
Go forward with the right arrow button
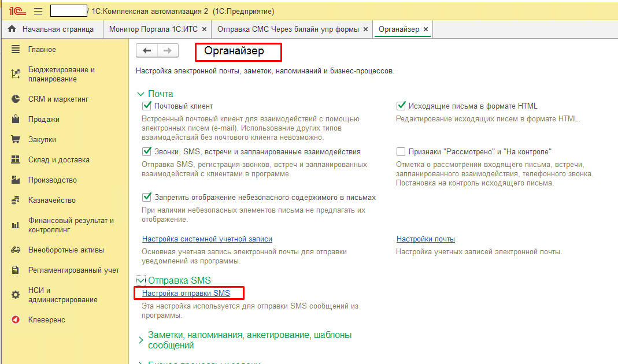[168, 50]
